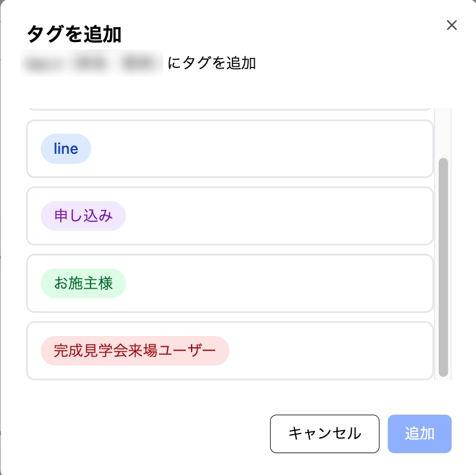Click the tag list scrollbar thumb
Image resolution: width=476 pixels, height=475 pixels.
[x=443, y=266]
